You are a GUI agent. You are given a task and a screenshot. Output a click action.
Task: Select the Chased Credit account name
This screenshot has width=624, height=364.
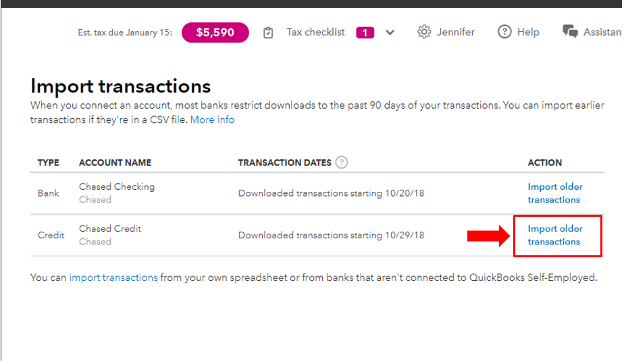point(110,229)
